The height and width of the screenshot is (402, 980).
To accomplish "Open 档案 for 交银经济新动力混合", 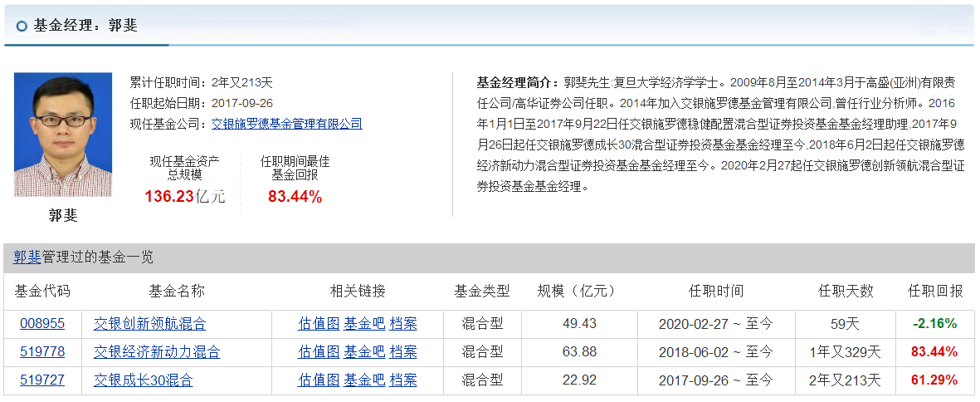I will [x=403, y=352].
